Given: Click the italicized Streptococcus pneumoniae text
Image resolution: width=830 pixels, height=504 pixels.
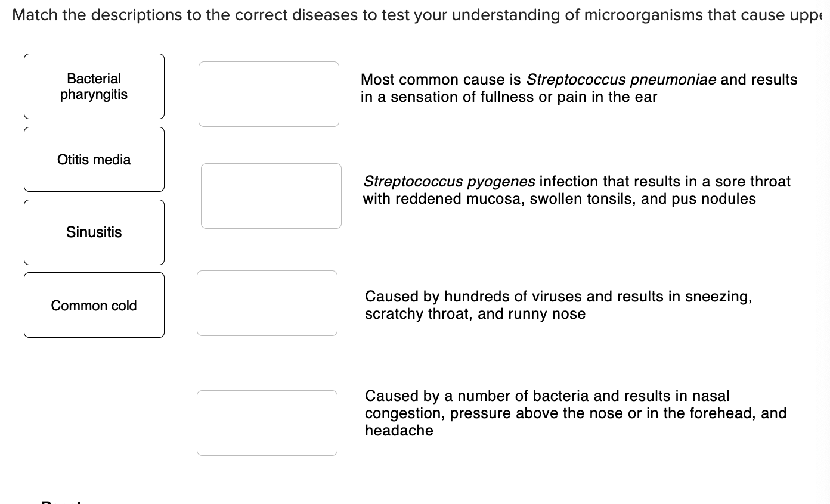Looking at the screenshot, I should click(621, 79).
